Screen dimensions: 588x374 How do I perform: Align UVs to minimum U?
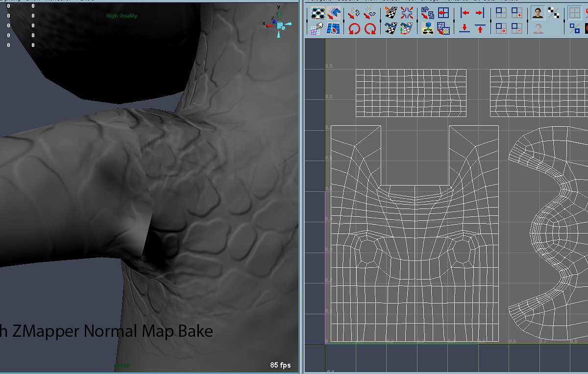[465, 13]
